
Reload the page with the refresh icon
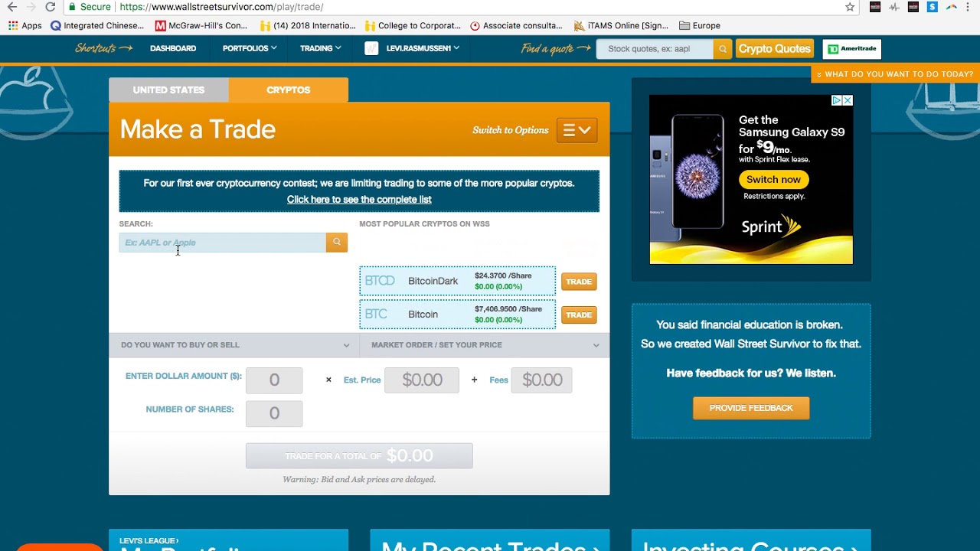coord(51,7)
